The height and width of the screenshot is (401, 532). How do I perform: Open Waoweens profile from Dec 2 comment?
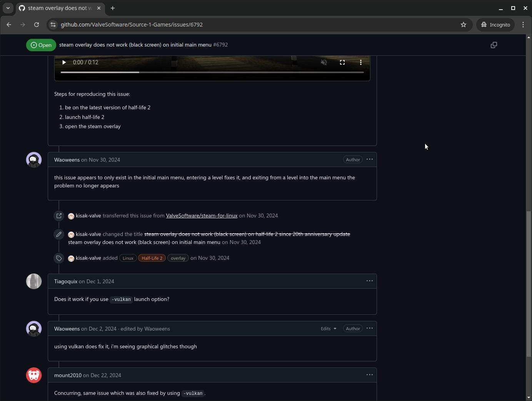(67, 329)
